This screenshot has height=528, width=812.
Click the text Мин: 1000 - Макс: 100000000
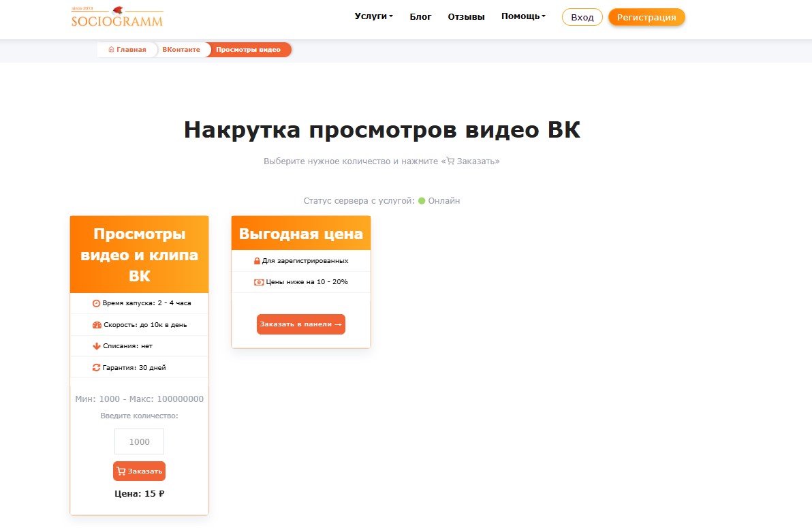139,399
